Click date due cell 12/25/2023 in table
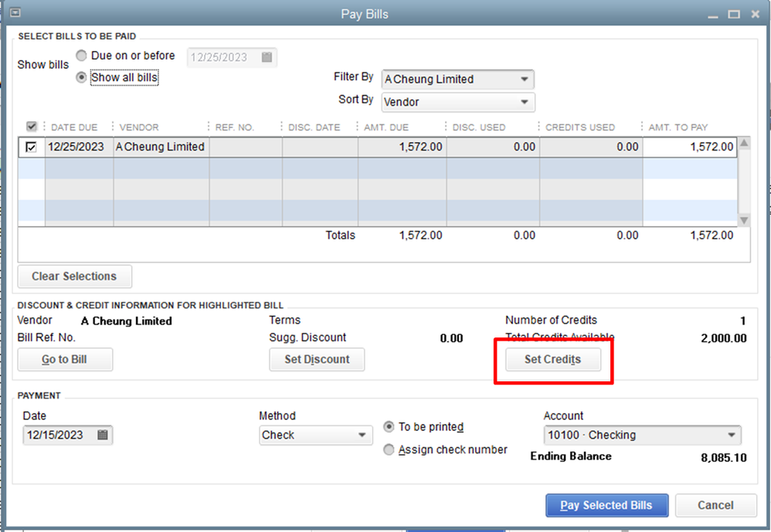The height and width of the screenshot is (532, 771). point(79,147)
